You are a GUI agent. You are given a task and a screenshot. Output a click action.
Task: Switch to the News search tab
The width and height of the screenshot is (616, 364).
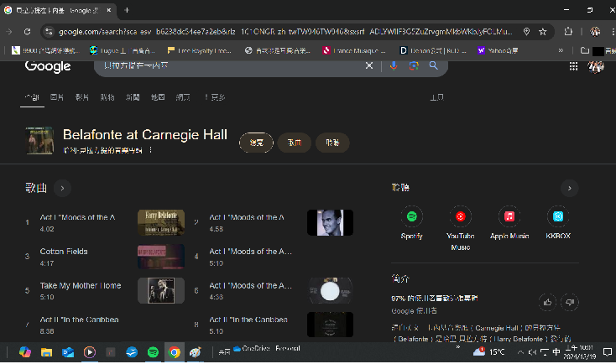[x=133, y=97]
